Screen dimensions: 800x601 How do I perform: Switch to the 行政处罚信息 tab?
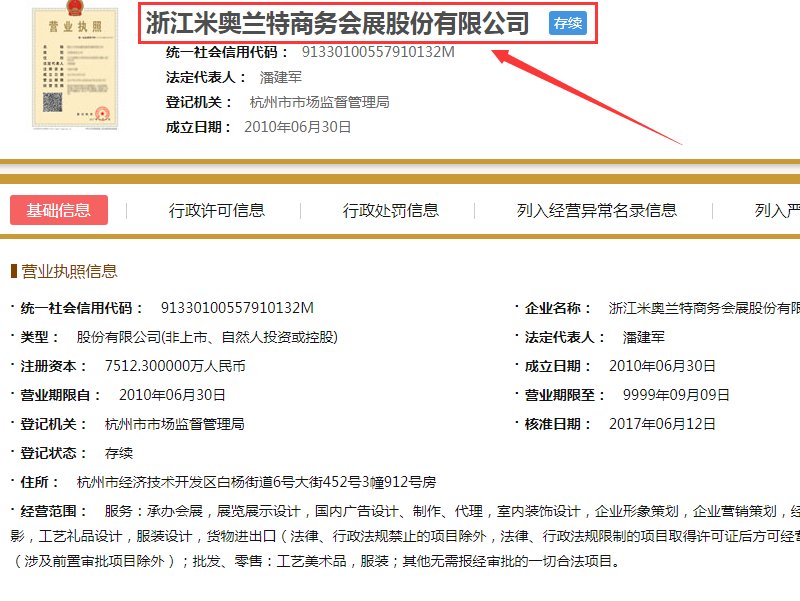(x=391, y=210)
